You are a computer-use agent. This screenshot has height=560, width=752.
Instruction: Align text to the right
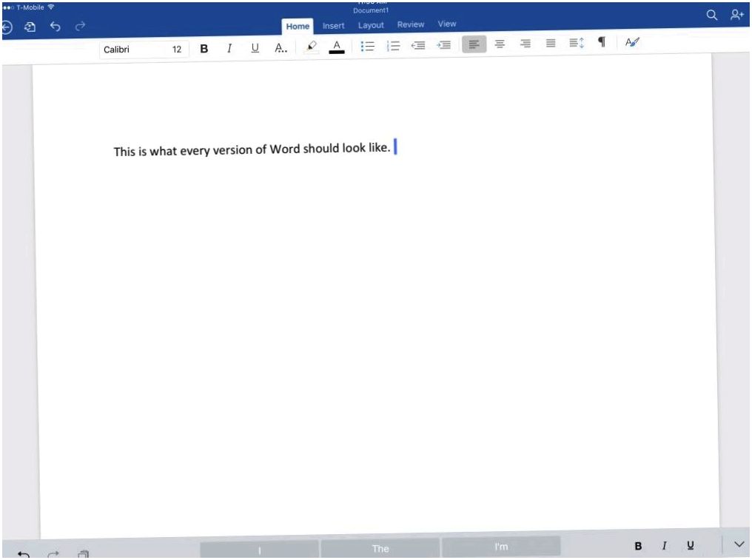[526, 44]
